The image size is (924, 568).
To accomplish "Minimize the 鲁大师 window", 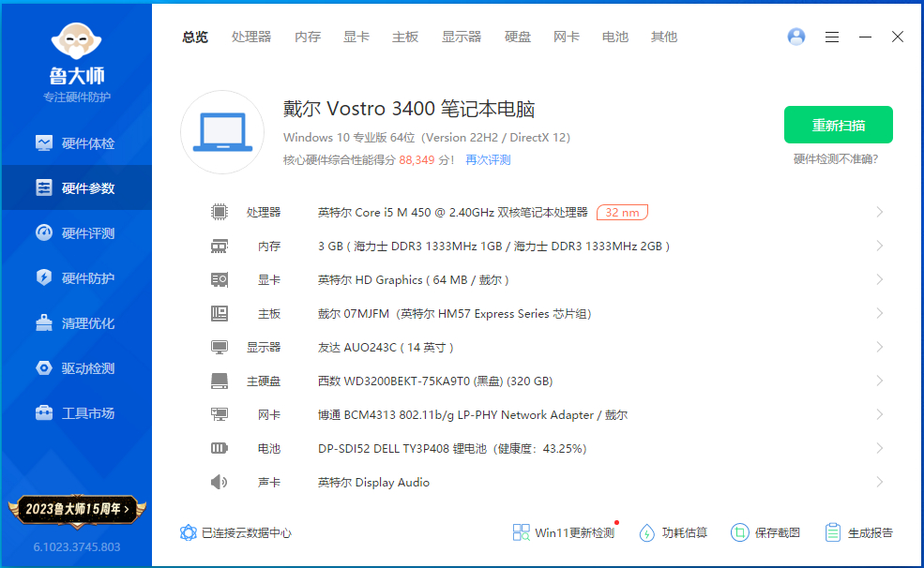I will 865,37.
